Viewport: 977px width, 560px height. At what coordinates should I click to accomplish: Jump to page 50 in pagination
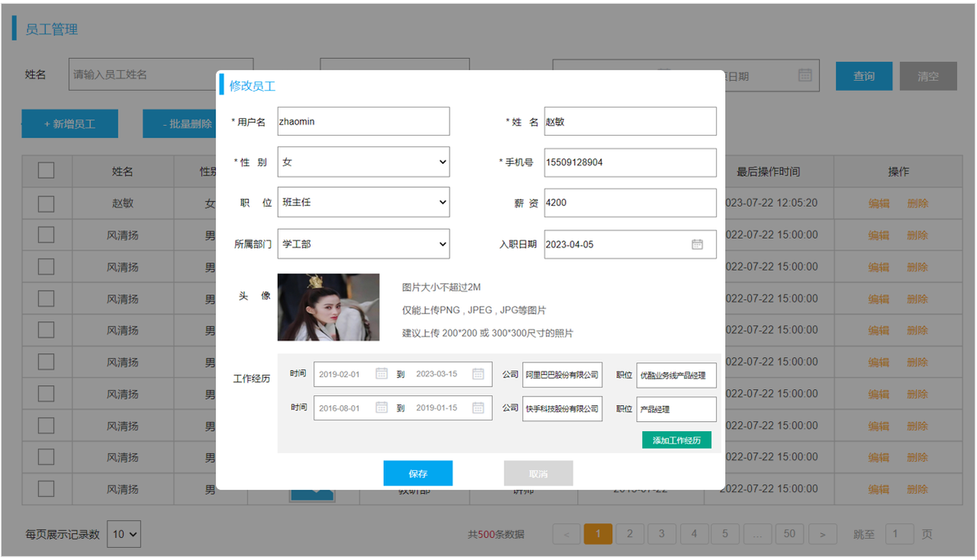(789, 534)
